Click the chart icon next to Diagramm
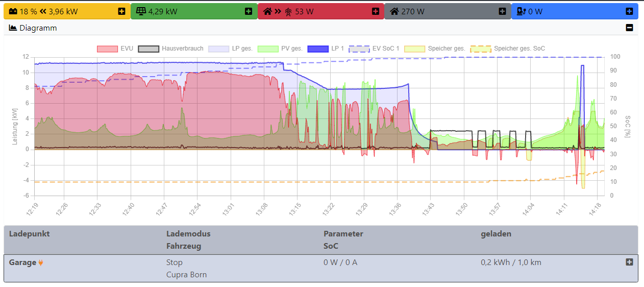Screen dimensions: 644x287 click(13, 28)
